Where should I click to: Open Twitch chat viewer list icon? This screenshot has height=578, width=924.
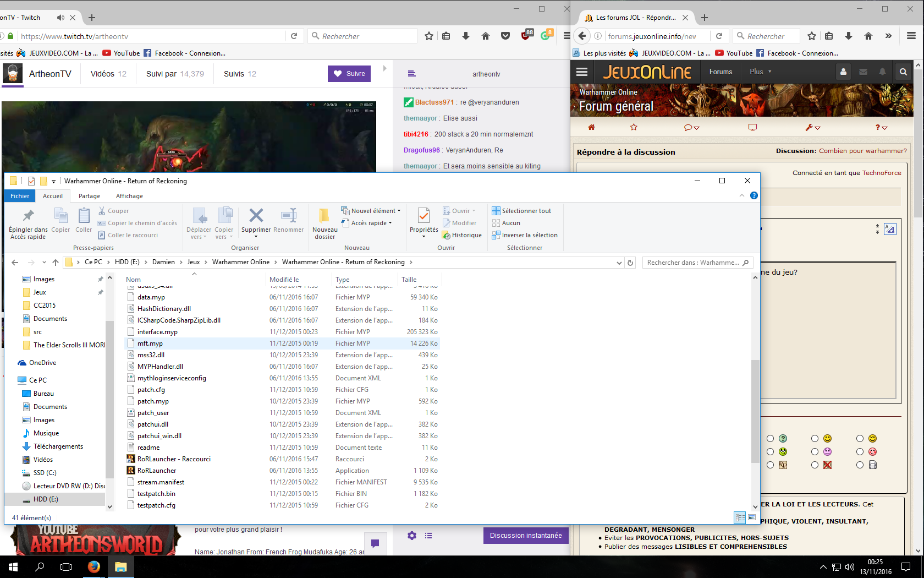click(x=428, y=536)
